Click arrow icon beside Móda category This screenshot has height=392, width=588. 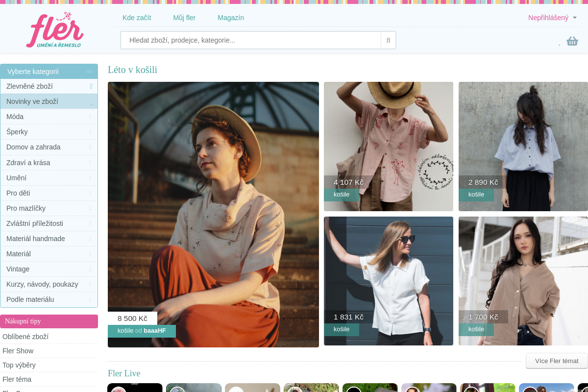coord(90,117)
